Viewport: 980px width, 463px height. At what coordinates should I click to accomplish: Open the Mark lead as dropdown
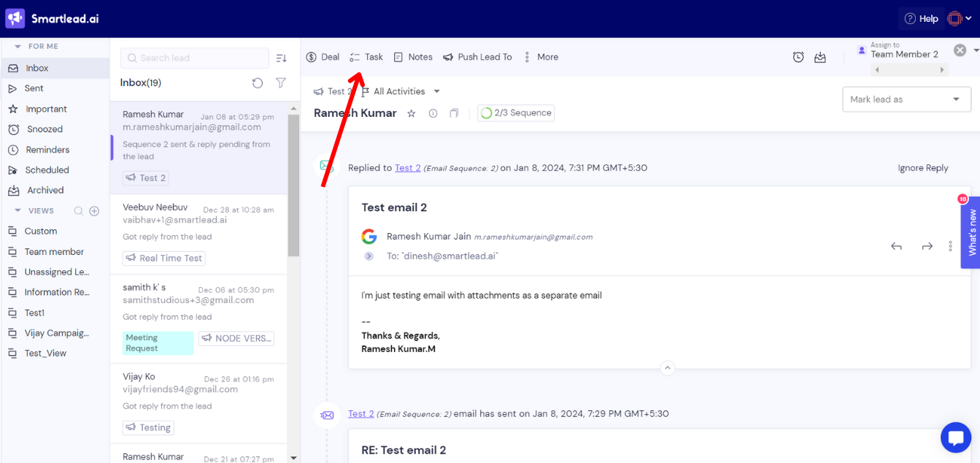point(906,99)
